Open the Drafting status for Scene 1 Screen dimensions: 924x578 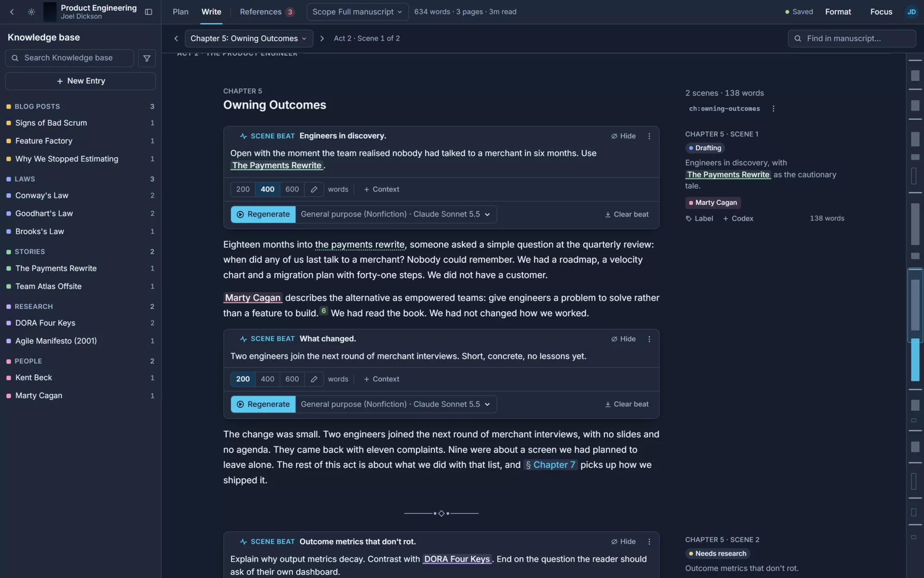pyautogui.click(x=705, y=148)
